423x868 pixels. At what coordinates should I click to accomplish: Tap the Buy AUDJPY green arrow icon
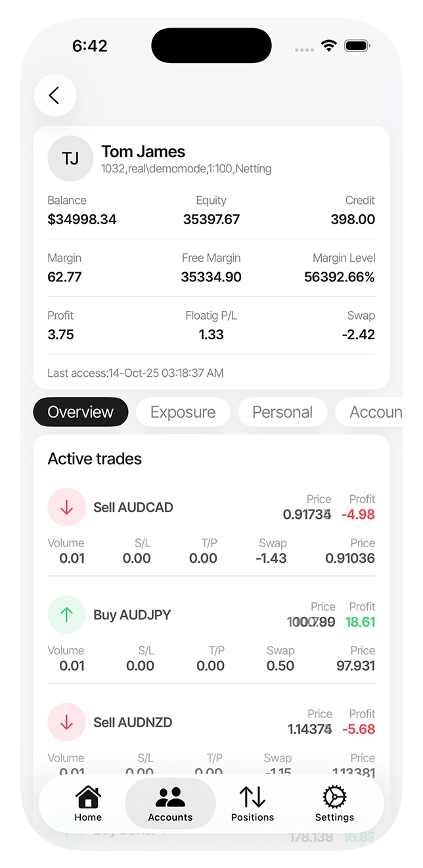66,614
